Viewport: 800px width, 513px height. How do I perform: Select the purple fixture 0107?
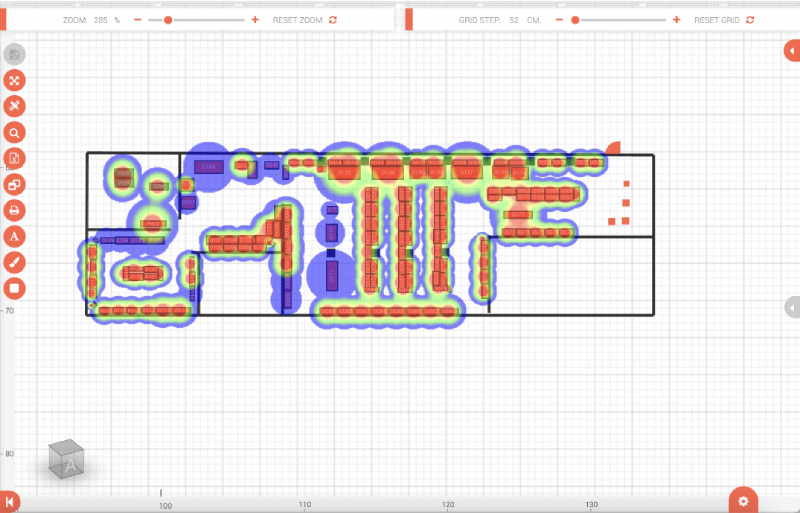[188, 203]
